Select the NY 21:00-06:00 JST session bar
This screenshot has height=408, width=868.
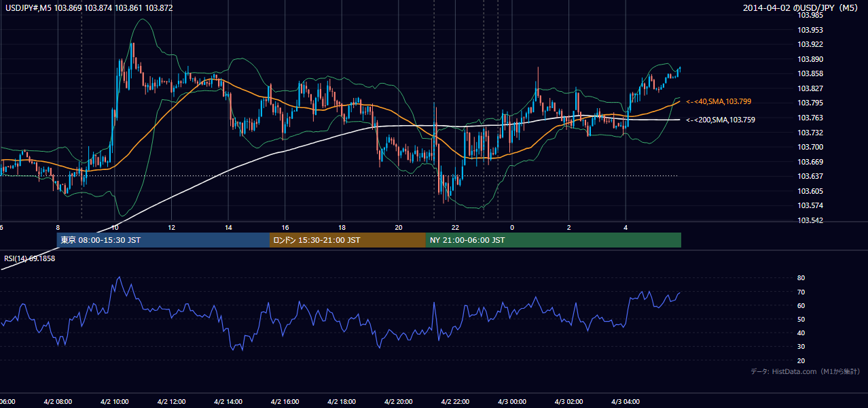[x=554, y=240]
